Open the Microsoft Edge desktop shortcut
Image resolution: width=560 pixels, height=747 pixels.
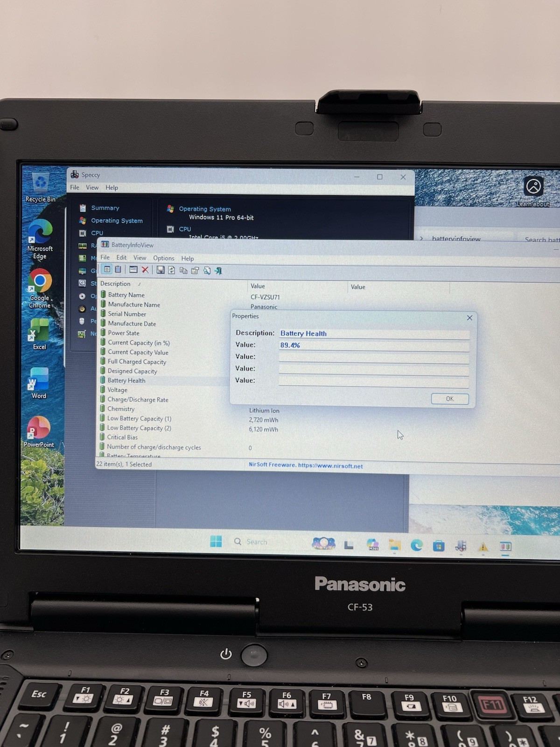40,240
